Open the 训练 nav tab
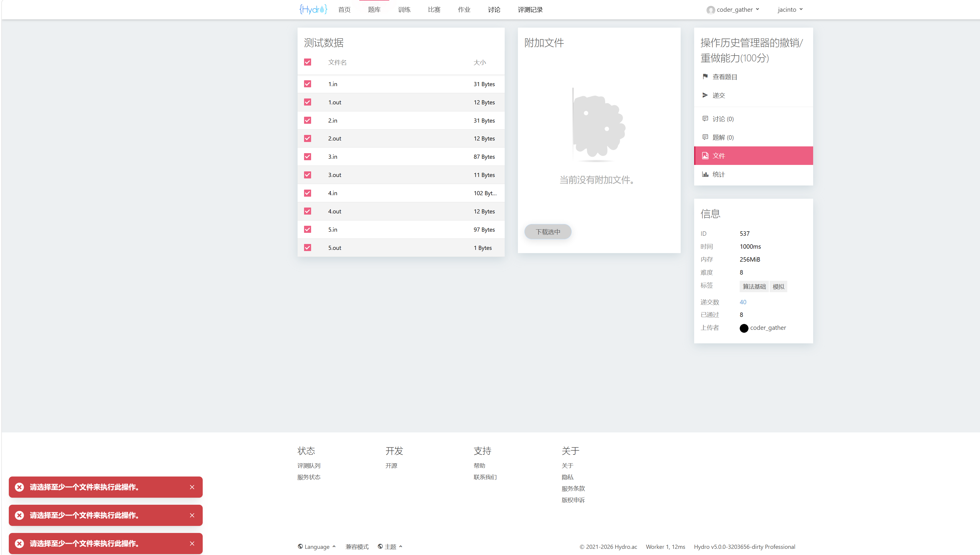This screenshot has width=980, height=555. (x=404, y=9)
